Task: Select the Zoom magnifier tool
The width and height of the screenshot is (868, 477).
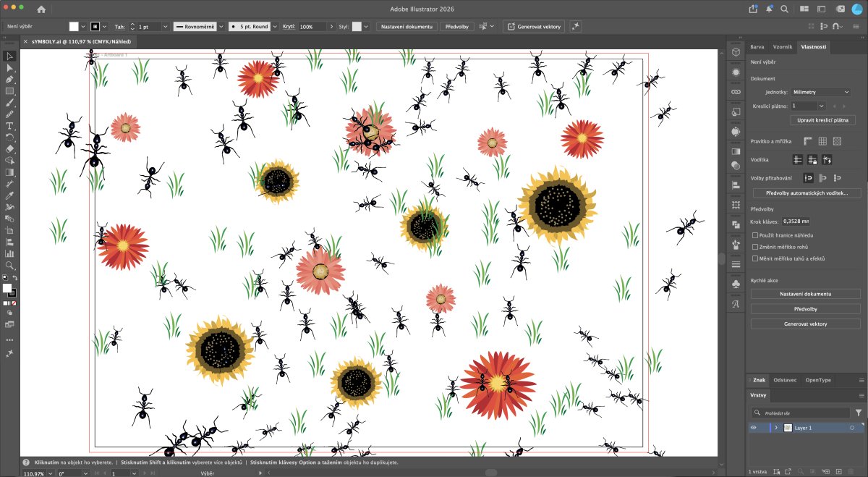Action: 10,266
